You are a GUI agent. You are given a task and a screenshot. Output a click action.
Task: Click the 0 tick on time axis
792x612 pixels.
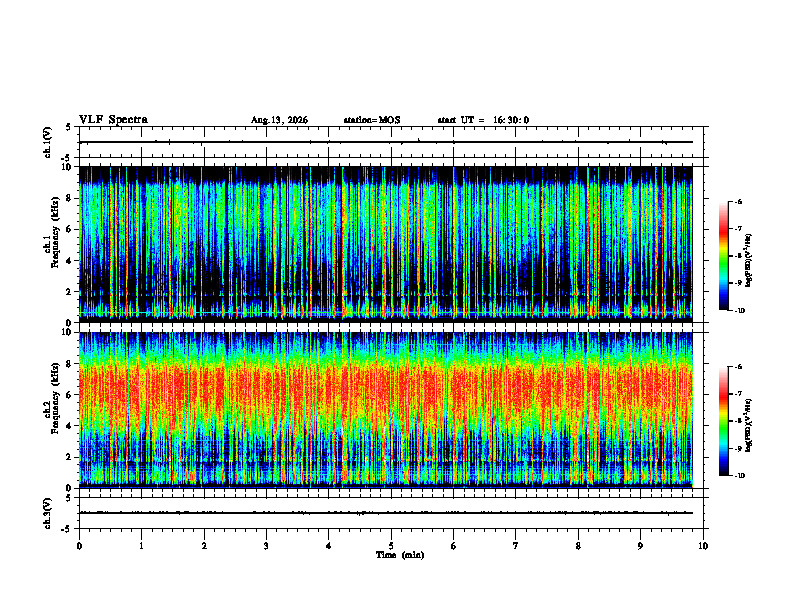[x=79, y=546]
